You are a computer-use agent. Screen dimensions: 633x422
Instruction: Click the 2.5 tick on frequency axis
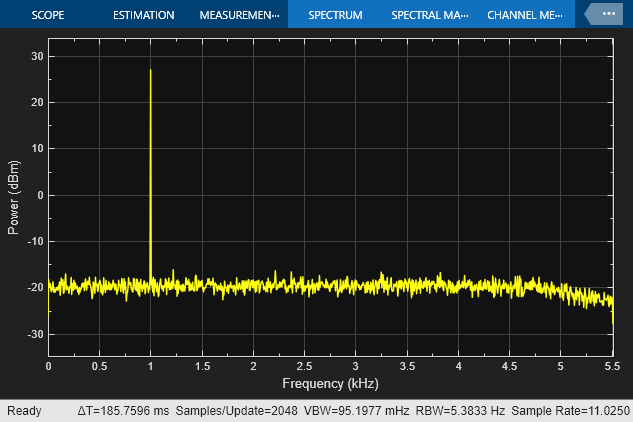pos(305,367)
